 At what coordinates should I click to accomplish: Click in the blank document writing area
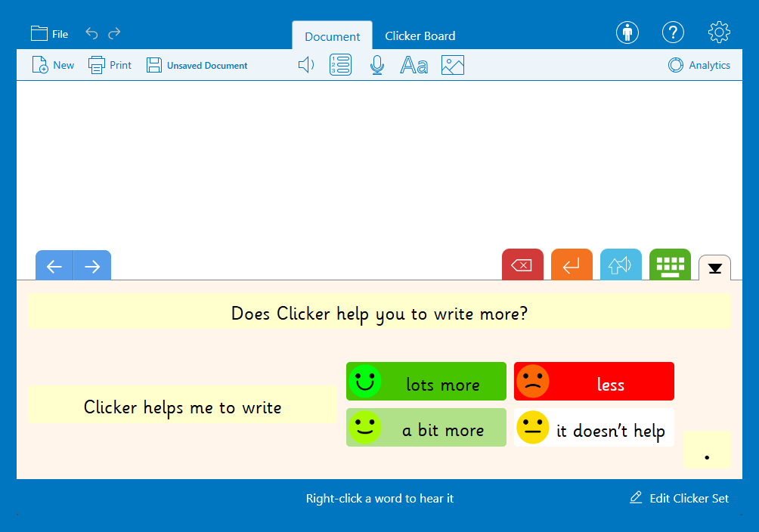pos(379,165)
